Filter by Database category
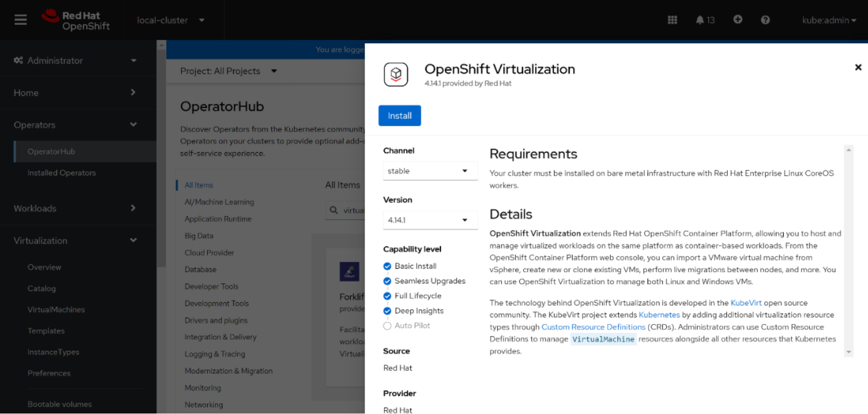Viewport: 868px width, 414px height. click(200, 270)
